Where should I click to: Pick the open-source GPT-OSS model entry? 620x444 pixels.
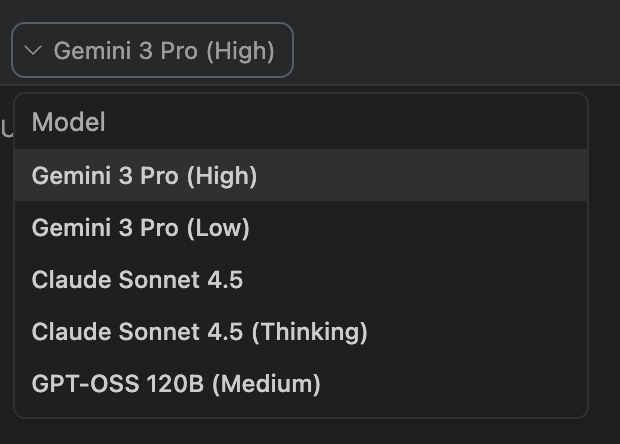point(176,384)
